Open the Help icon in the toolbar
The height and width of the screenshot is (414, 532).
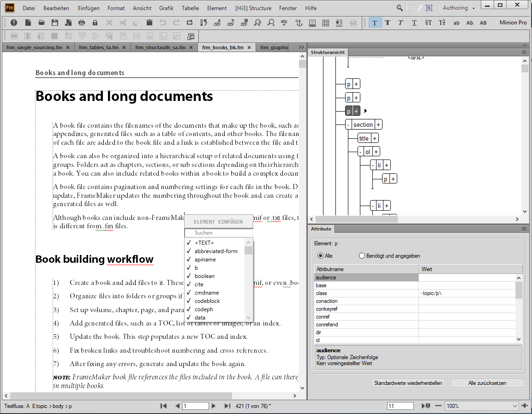click(14, 23)
